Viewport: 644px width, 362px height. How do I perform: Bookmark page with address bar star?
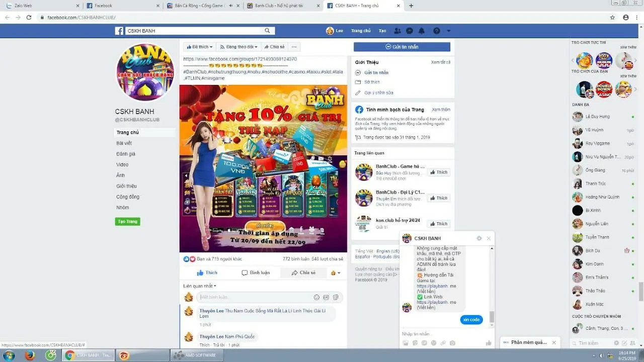[x=612, y=17]
